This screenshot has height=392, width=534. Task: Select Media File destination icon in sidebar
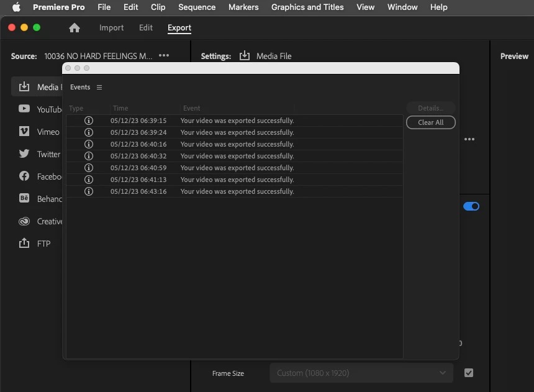(24, 86)
